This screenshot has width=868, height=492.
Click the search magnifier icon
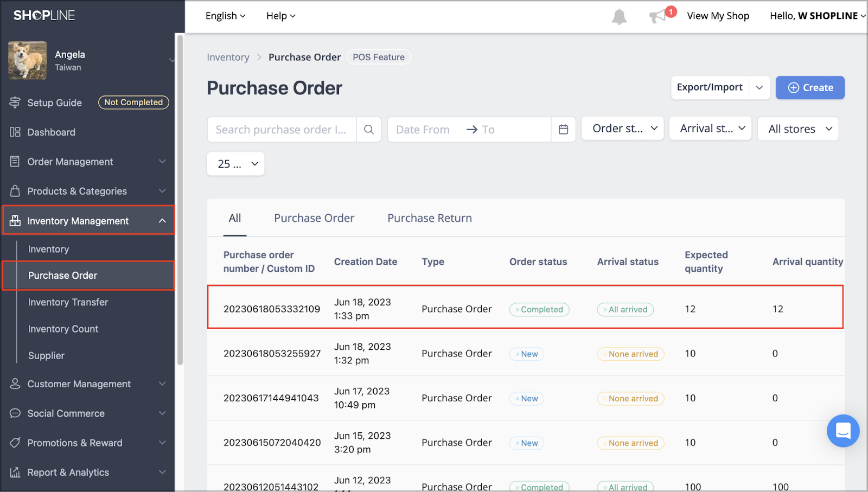pyautogui.click(x=369, y=129)
